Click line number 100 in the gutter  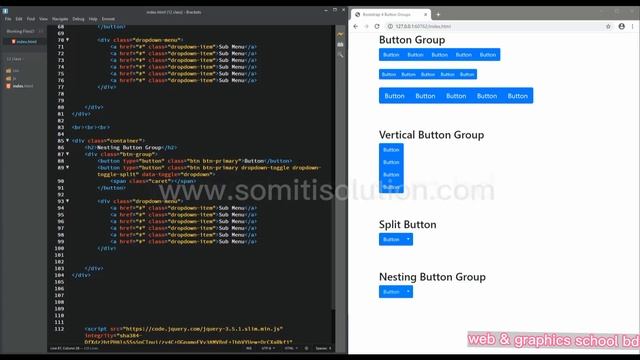click(x=59, y=248)
